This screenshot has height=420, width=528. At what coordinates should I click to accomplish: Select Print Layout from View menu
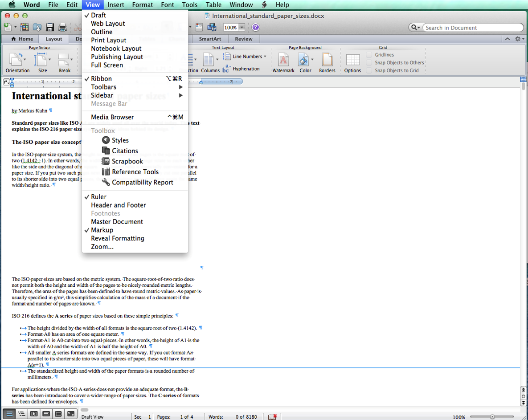(x=109, y=40)
